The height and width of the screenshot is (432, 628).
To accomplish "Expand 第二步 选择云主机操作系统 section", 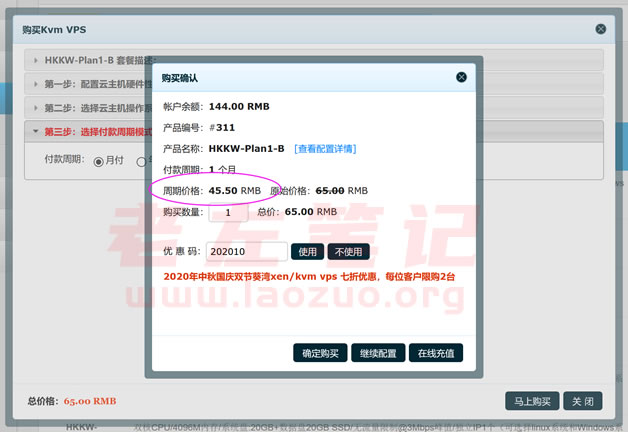I will pyautogui.click(x=95, y=108).
